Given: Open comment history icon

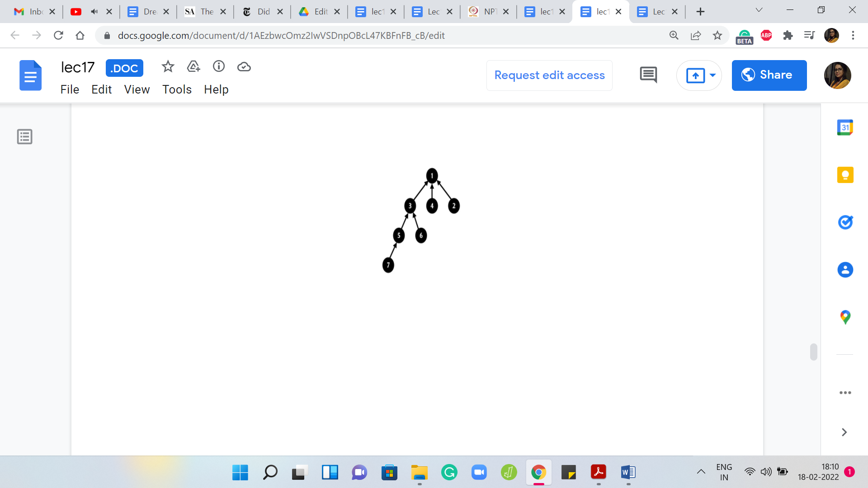Looking at the screenshot, I should [648, 75].
